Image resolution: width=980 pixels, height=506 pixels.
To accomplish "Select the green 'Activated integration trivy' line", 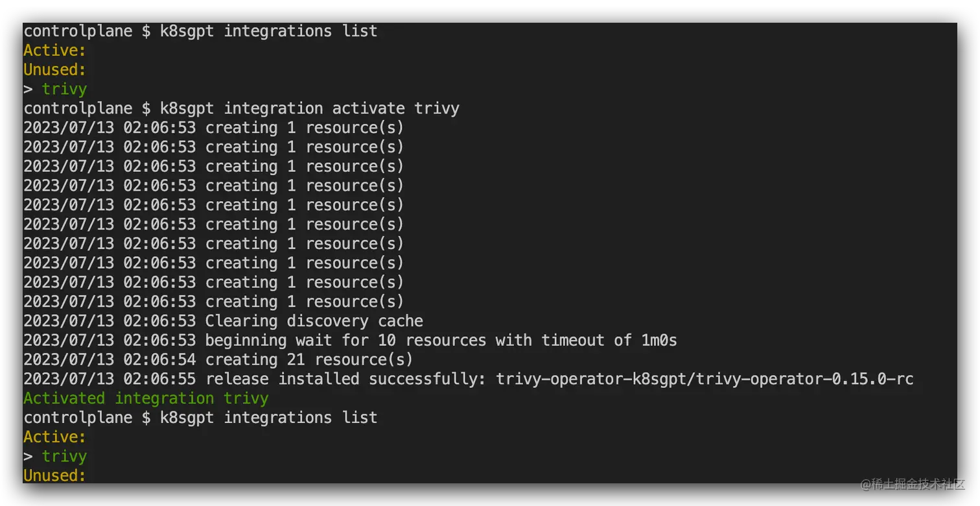I will [x=146, y=398].
